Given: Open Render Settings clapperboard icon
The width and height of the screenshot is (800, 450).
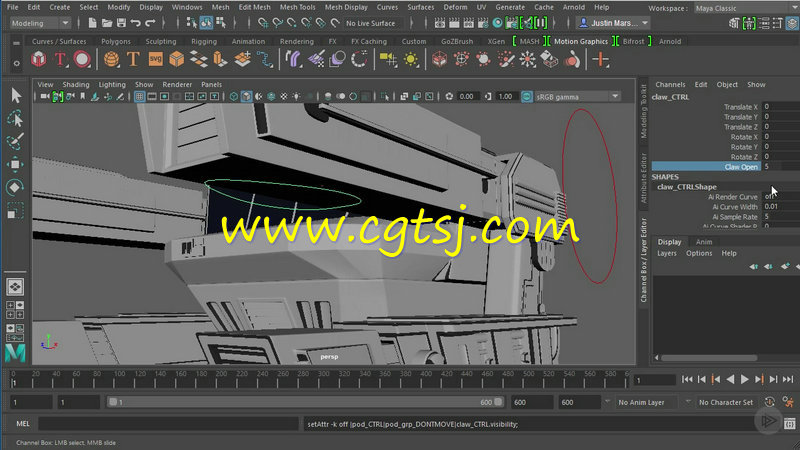Looking at the screenshot, I should click(x=483, y=23).
